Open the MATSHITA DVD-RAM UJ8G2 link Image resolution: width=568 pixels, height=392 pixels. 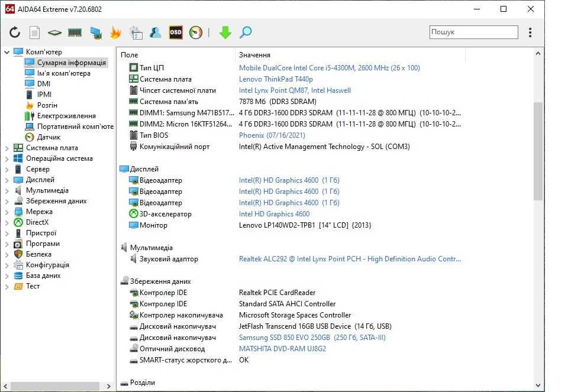pyautogui.click(x=283, y=349)
